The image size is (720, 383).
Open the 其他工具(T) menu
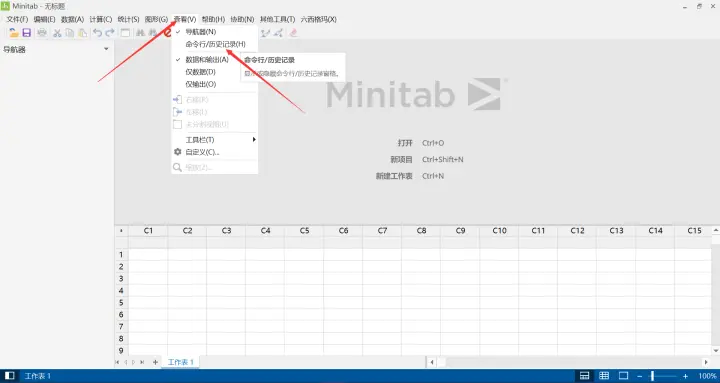click(x=277, y=19)
